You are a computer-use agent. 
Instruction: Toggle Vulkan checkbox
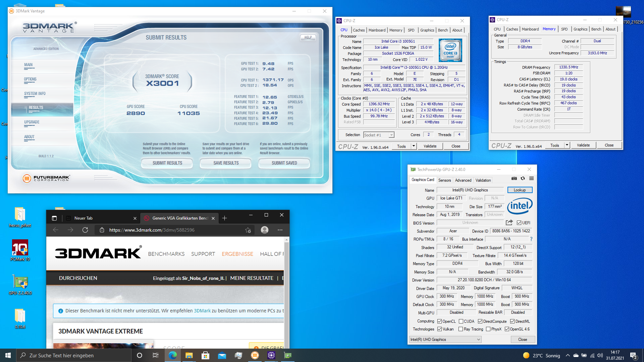(x=439, y=329)
